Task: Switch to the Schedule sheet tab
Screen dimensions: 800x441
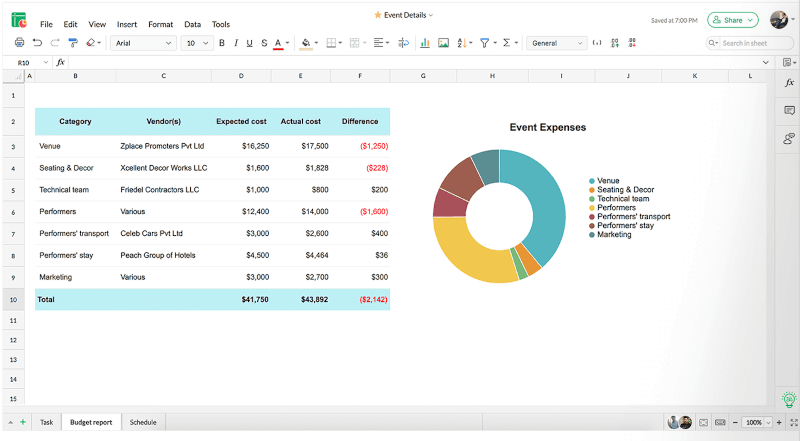Action: click(143, 423)
